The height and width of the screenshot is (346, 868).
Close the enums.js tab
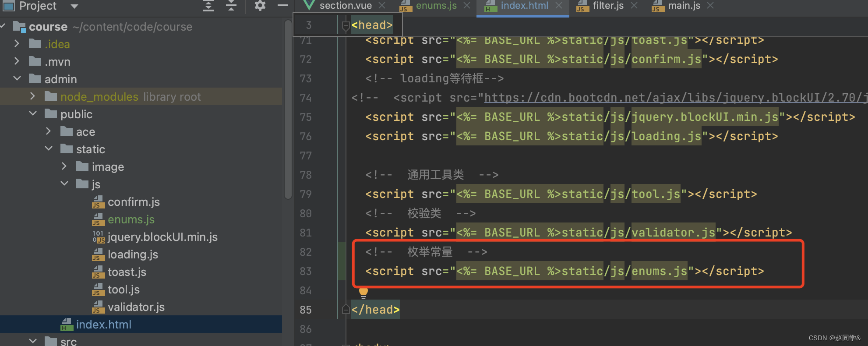(467, 6)
